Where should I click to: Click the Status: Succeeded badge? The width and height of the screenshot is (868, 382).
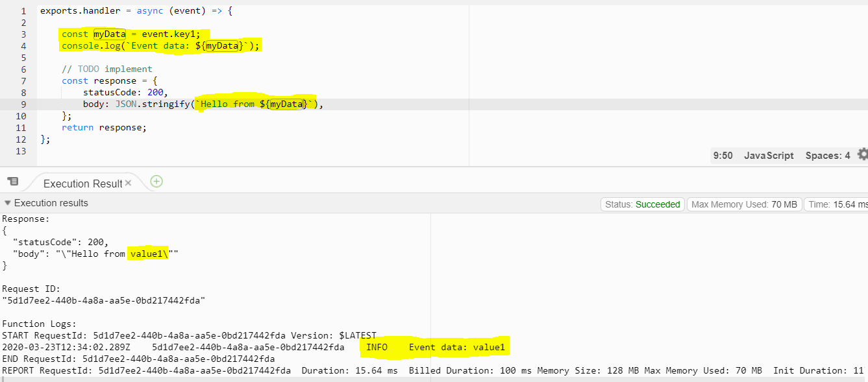pos(643,204)
